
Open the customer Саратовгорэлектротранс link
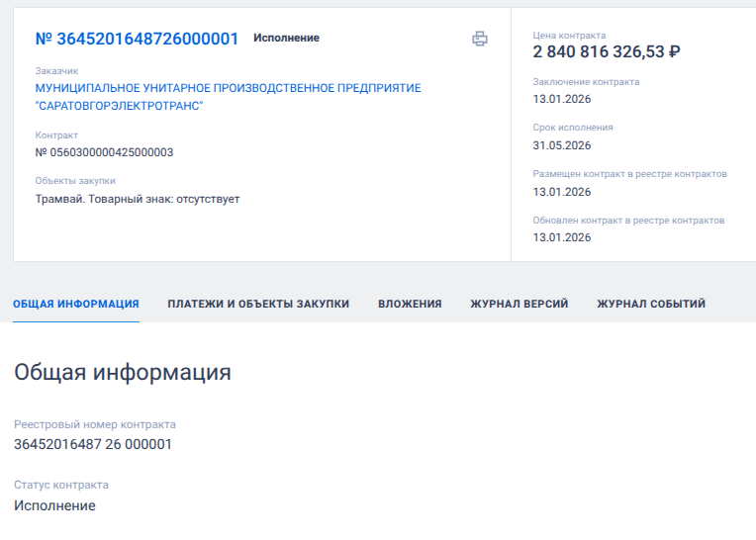tap(228, 97)
